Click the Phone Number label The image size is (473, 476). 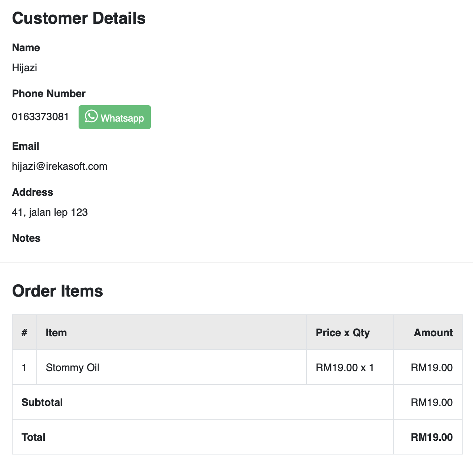(x=49, y=93)
